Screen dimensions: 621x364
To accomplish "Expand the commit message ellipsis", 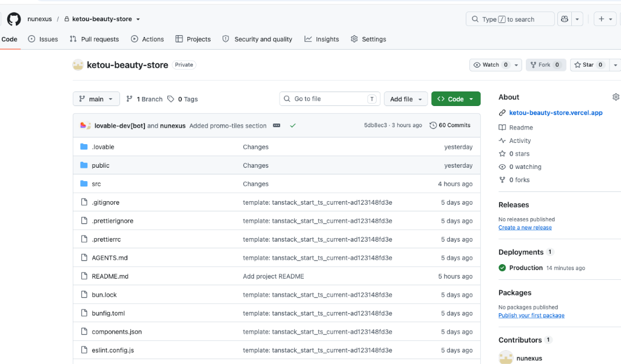I will coord(277,125).
